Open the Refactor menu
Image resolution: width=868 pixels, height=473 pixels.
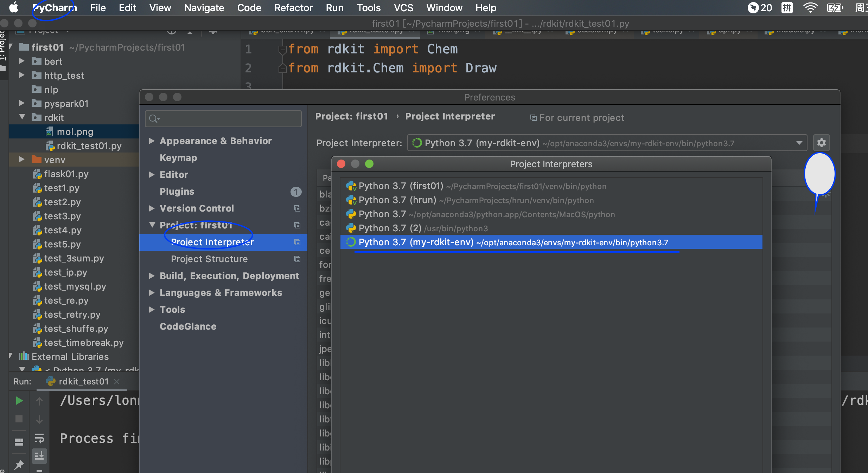point(293,8)
